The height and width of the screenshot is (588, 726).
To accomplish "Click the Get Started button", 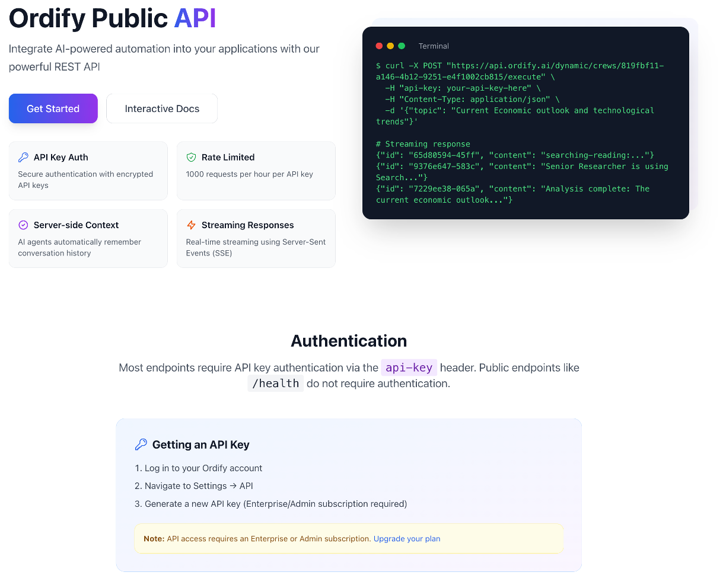I will coord(53,108).
